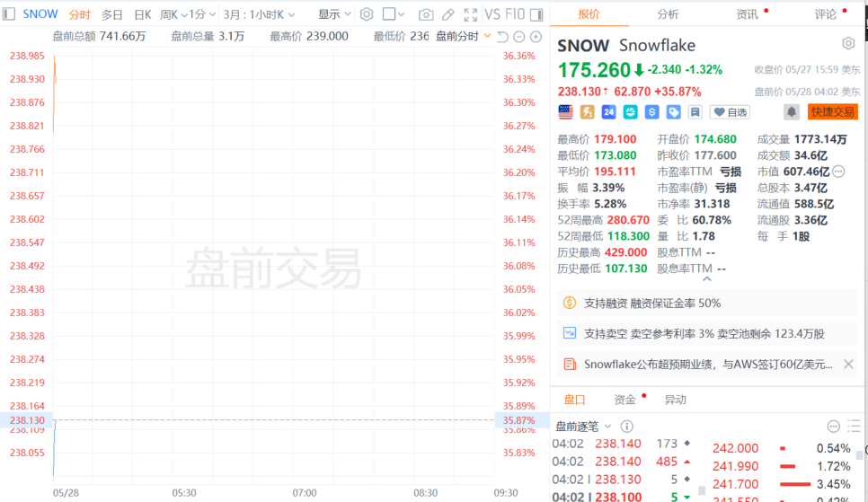
Task: Open 盘前逐笔 tick type dropdown
Action: [x=583, y=427]
